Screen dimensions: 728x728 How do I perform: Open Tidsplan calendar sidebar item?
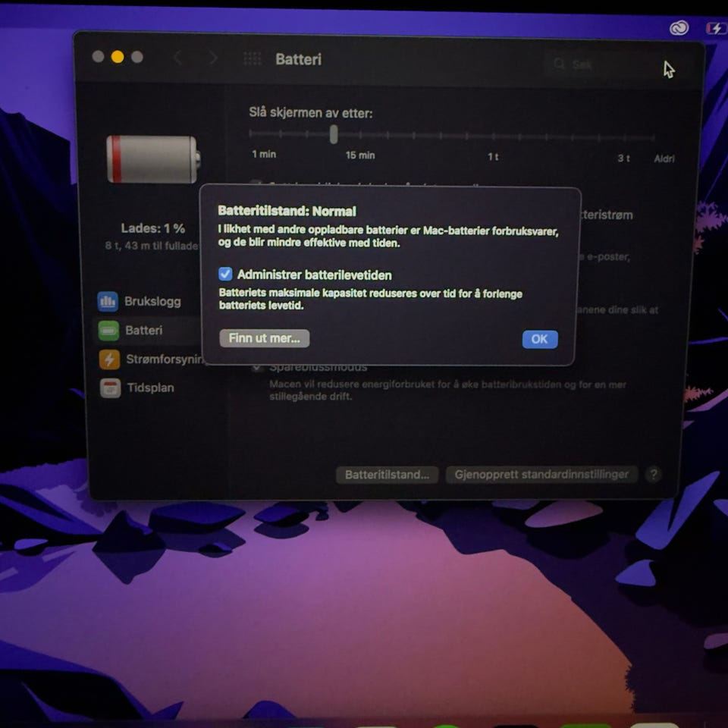(x=137, y=388)
